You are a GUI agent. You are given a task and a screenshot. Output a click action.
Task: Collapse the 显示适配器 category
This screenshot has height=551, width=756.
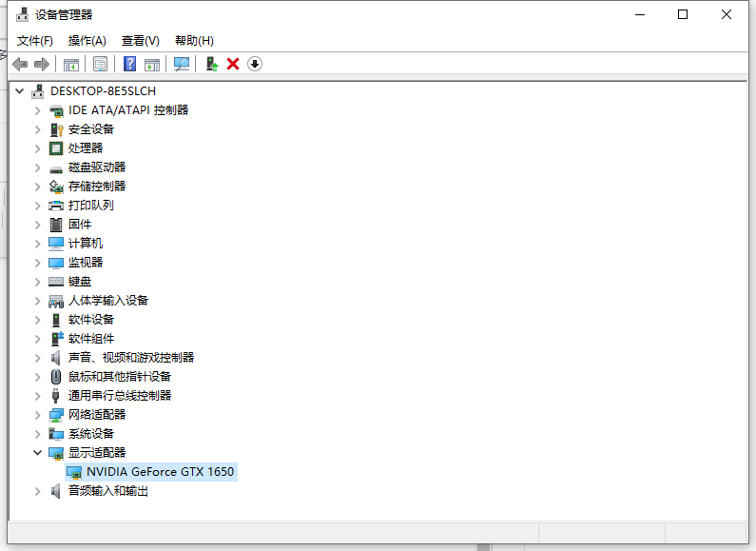(x=38, y=453)
